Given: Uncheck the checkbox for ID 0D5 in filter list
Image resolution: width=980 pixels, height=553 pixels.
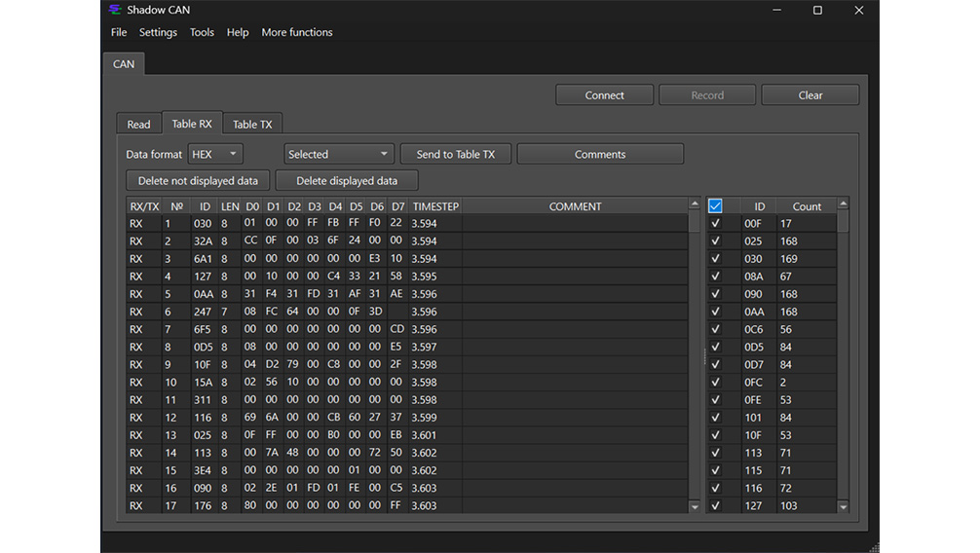Looking at the screenshot, I should click(716, 347).
